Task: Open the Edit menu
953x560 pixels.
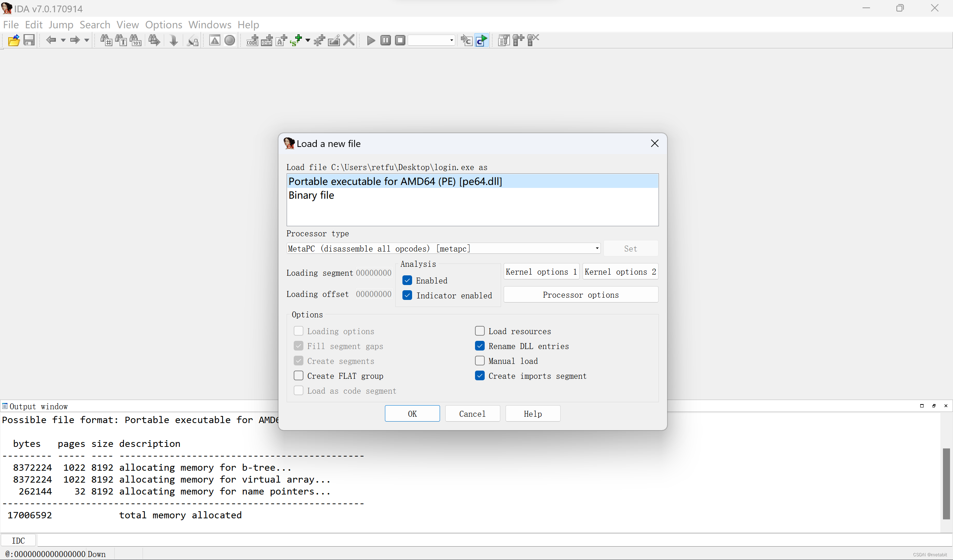Action: point(34,25)
